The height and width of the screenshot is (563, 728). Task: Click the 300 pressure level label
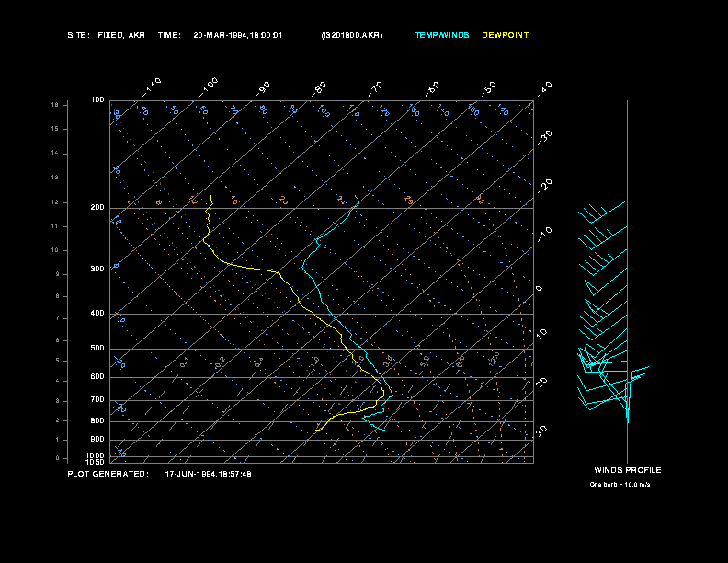point(97,270)
